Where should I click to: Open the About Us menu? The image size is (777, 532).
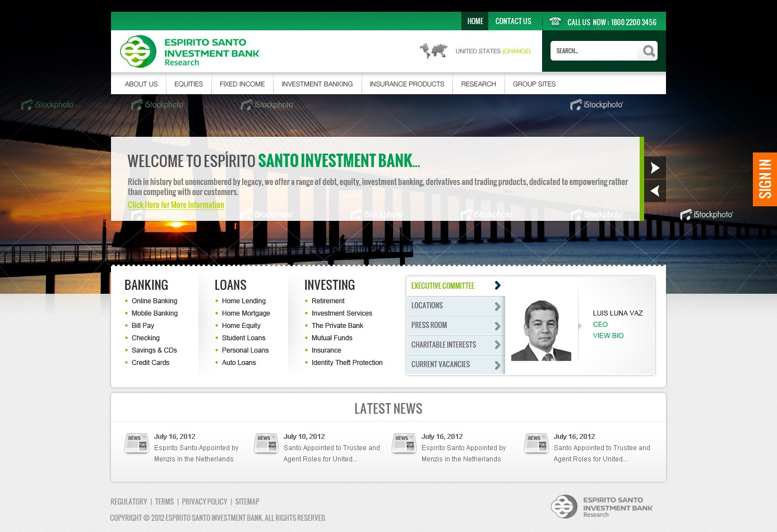141,84
